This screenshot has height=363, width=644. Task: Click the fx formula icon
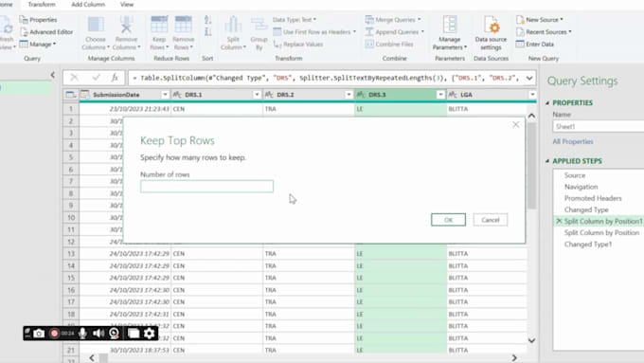(115, 78)
